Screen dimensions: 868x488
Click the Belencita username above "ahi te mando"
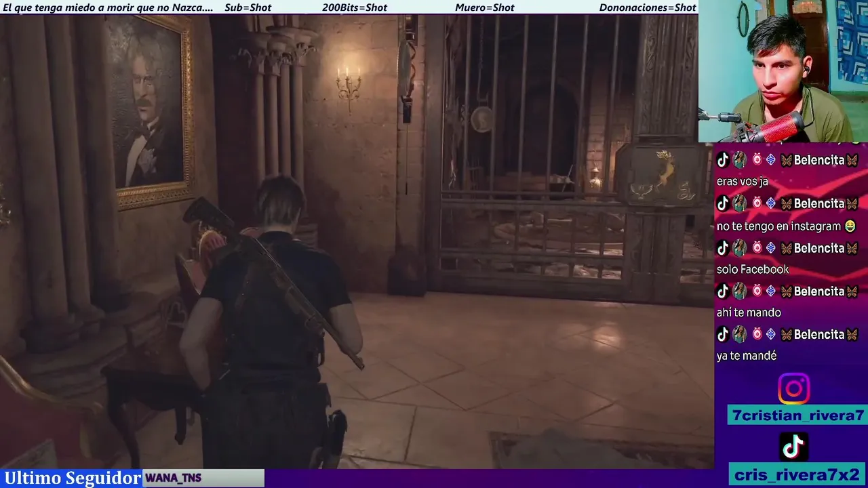point(819,291)
